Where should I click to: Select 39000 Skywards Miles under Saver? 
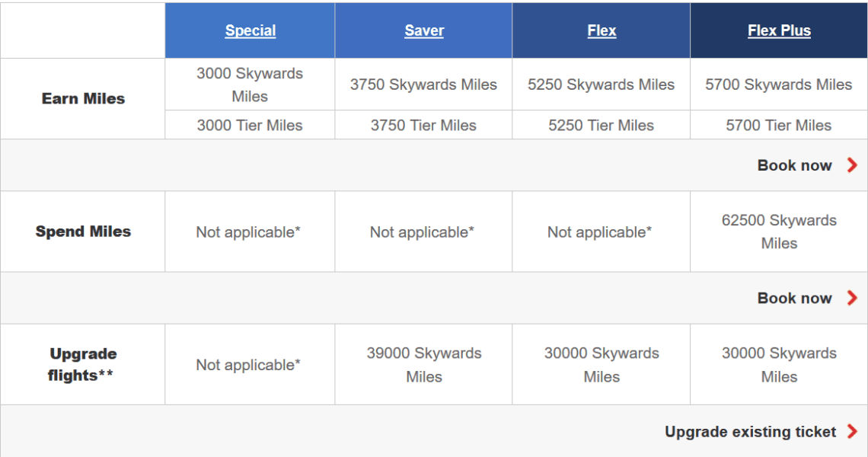[423, 364]
